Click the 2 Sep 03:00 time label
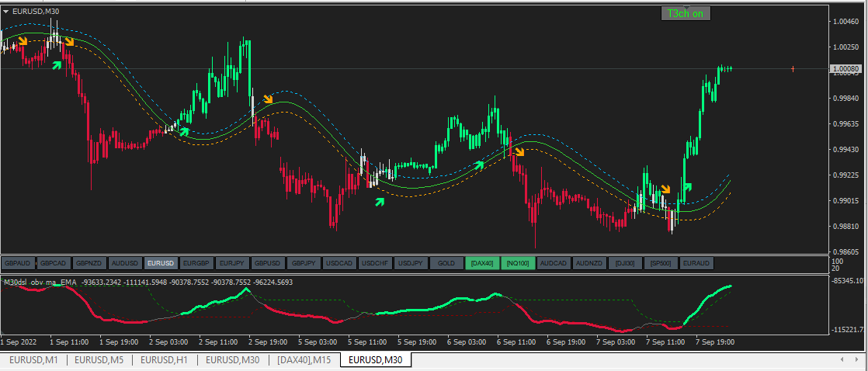This screenshot has height=371, width=868. click(168, 342)
